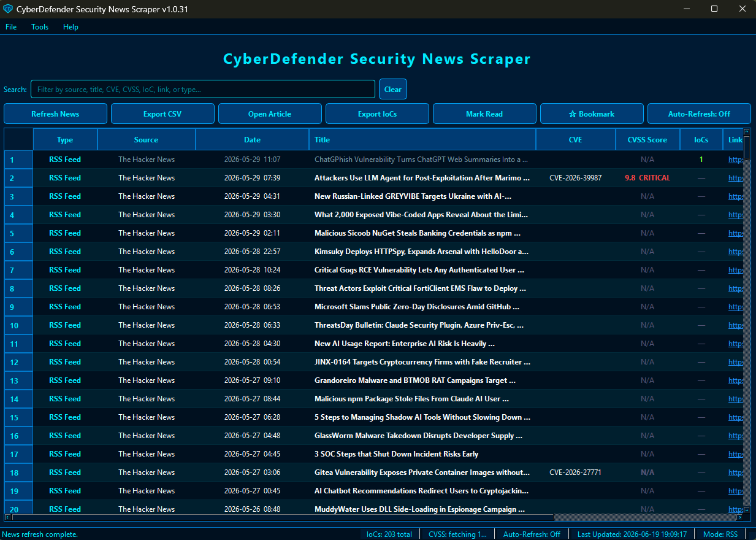Click the News refresh complete status message
Screen dimensions: 756x540
[40, 534]
